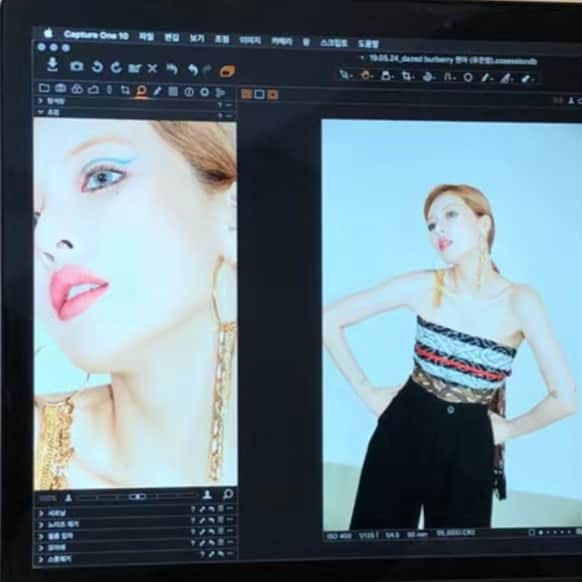Open the Capture One 10 application menu
Viewport: 582px width, 582px height.
coord(96,35)
